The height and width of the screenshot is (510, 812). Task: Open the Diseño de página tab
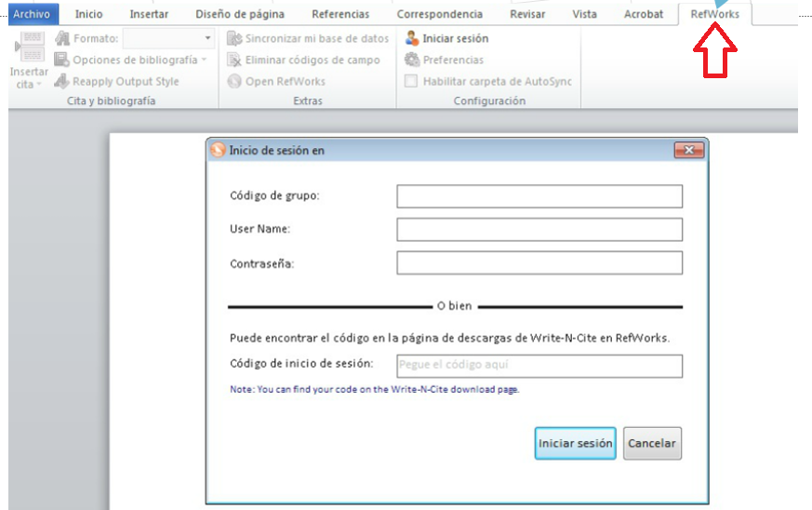point(240,14)
